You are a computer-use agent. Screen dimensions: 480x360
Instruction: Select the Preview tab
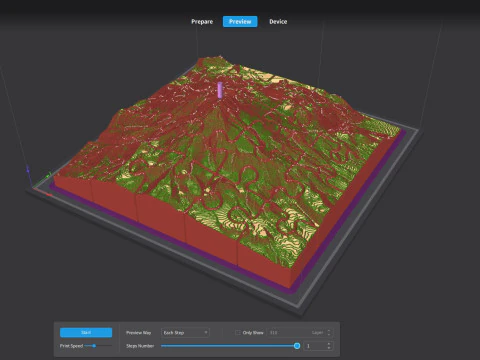click(240, 22)
